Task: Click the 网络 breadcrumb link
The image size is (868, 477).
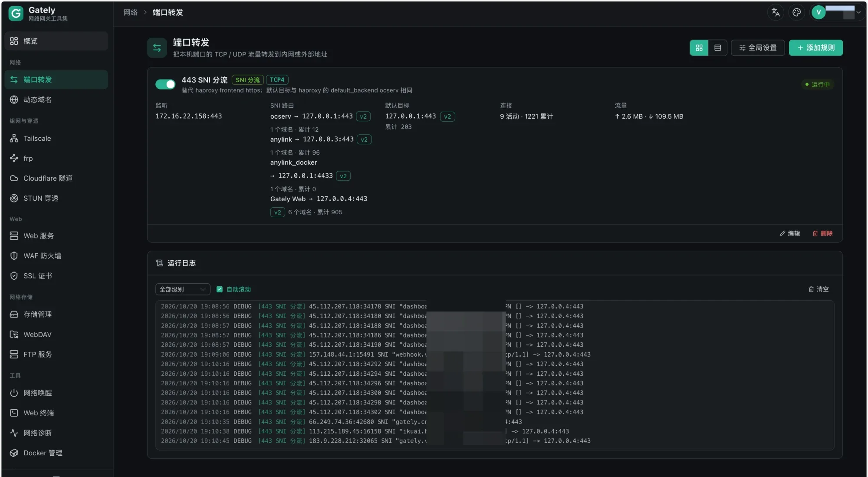Action: tap(130, 13)
